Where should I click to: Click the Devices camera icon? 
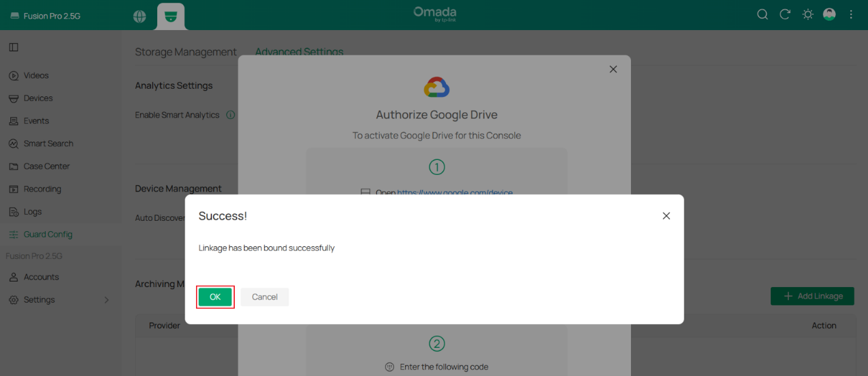14,98
